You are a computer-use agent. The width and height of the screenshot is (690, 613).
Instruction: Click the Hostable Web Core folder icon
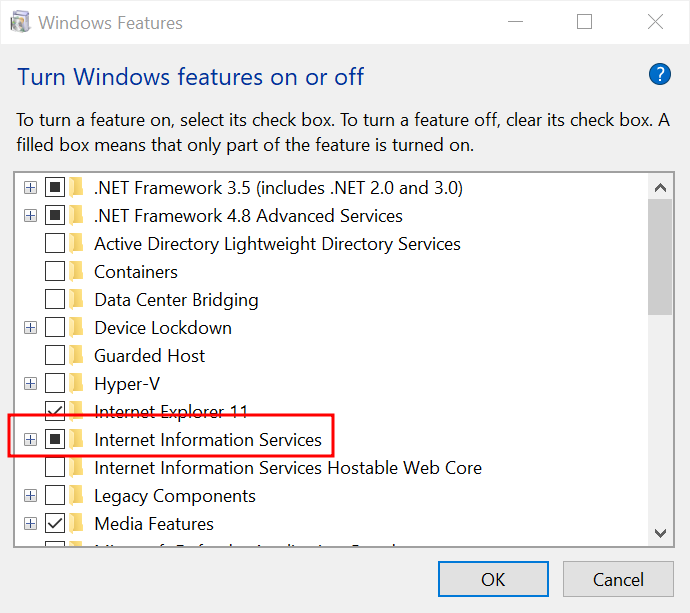pos(77,467)
